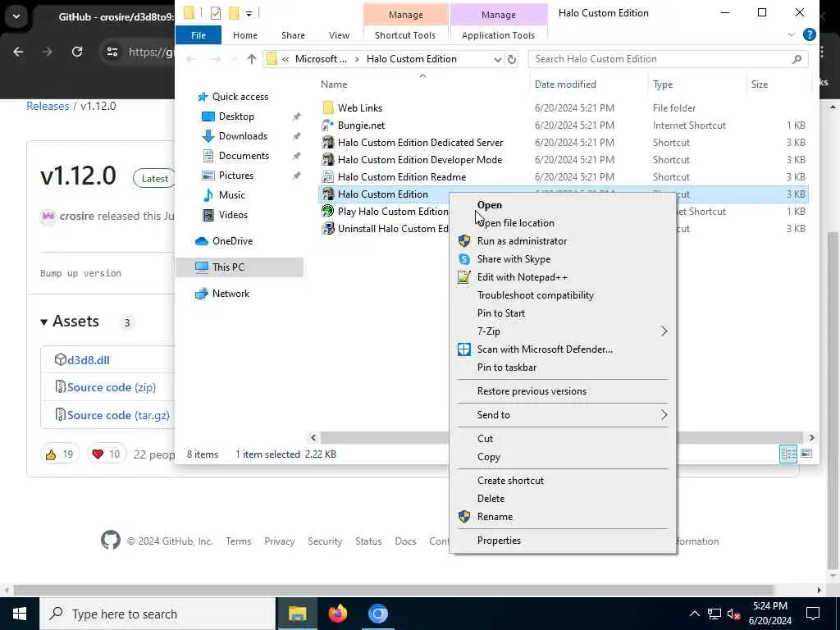Click the Explorer horizontal scrollbar left arrow
This screenshot has width=840, height=630.
(313, 438)
